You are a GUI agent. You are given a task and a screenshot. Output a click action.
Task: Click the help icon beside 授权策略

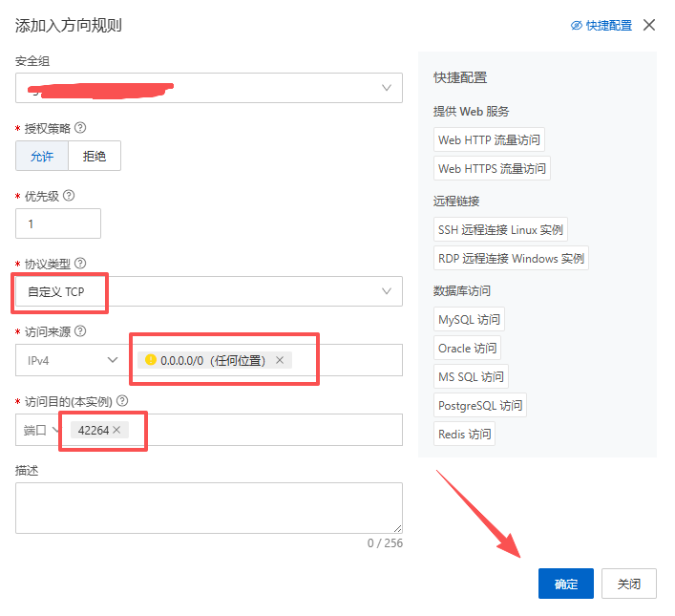(80, 128)
